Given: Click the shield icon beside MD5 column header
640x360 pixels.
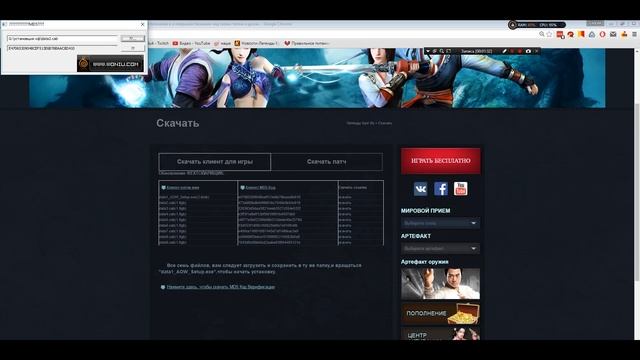Looking at the screenshot, I should tap(242, 188).
